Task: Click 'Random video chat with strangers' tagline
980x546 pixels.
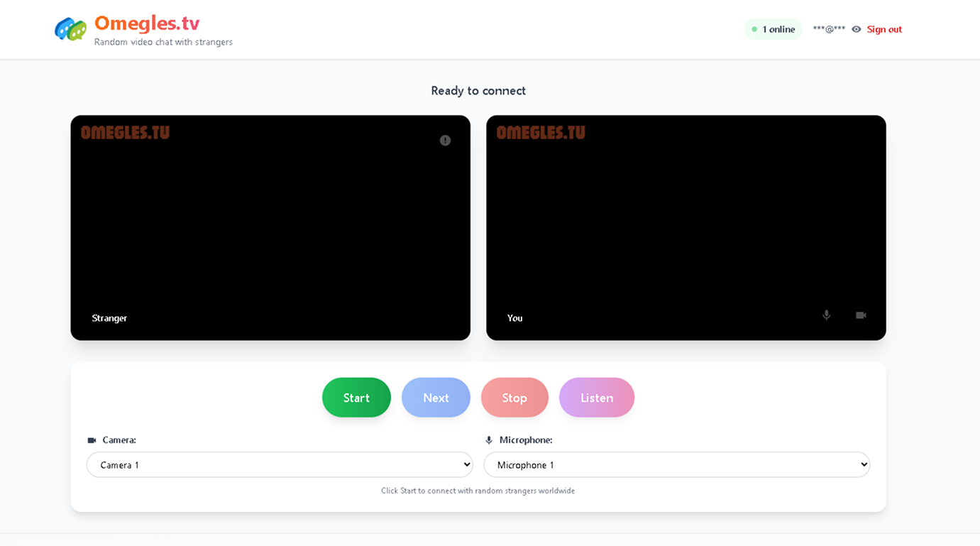Action: (163, 42)
